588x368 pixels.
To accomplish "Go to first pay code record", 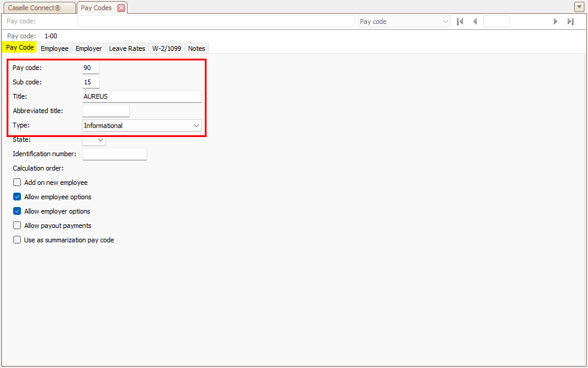I will click(x=460, y=22).
